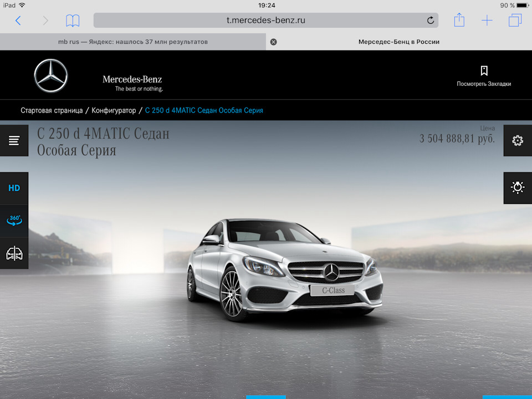Go to Стартовая страница breadcrumb
The image size is (532, 399).
52,110
